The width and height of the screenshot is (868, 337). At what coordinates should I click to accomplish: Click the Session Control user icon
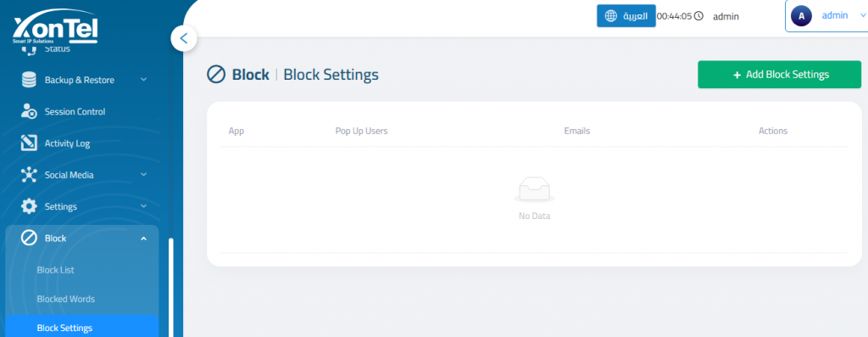coord(29,111)
